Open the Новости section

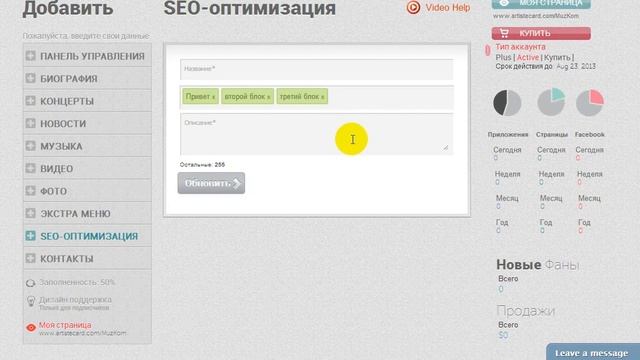point(63,124)
